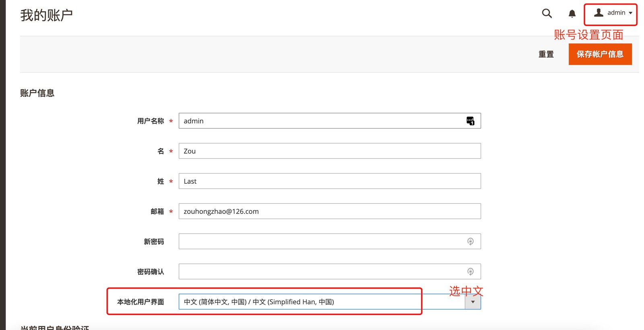Click the autofill icon in 密码确认 field

[x=470, y=272]
